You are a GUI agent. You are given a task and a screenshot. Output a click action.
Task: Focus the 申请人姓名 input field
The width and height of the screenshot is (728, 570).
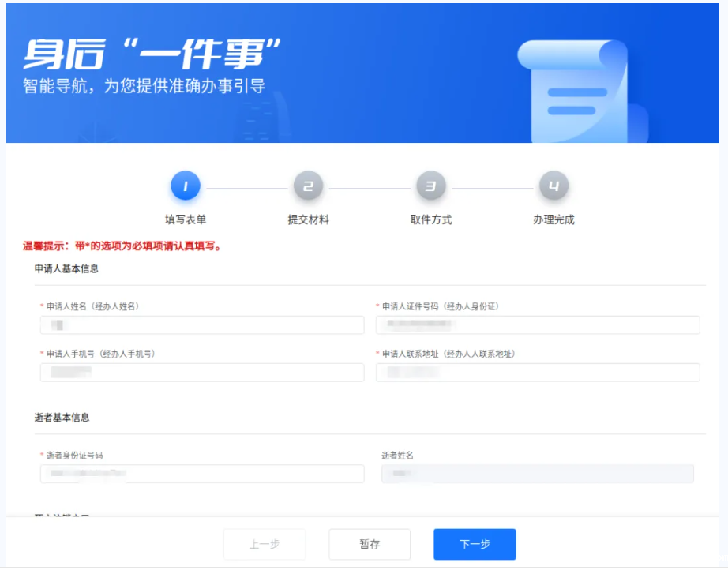click(x=202, y=325)
